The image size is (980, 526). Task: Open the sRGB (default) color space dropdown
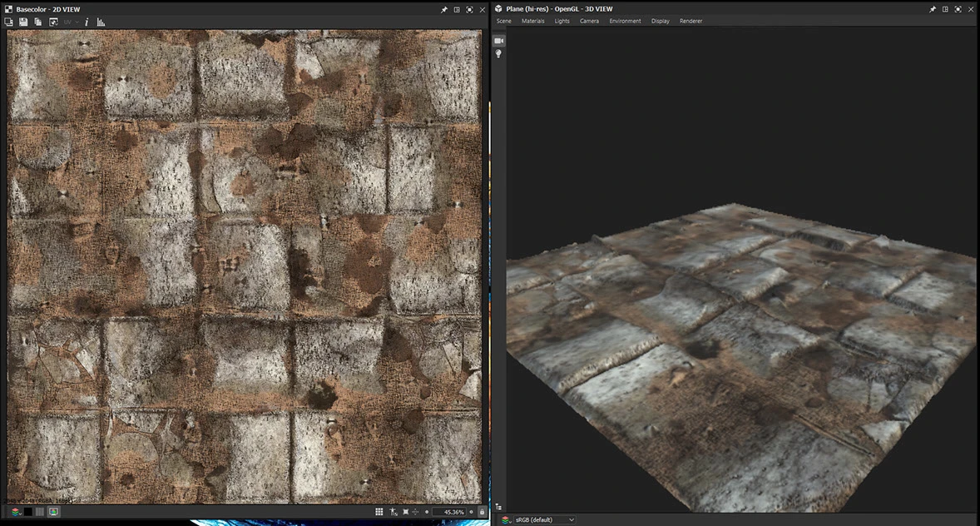pos(544,519)
